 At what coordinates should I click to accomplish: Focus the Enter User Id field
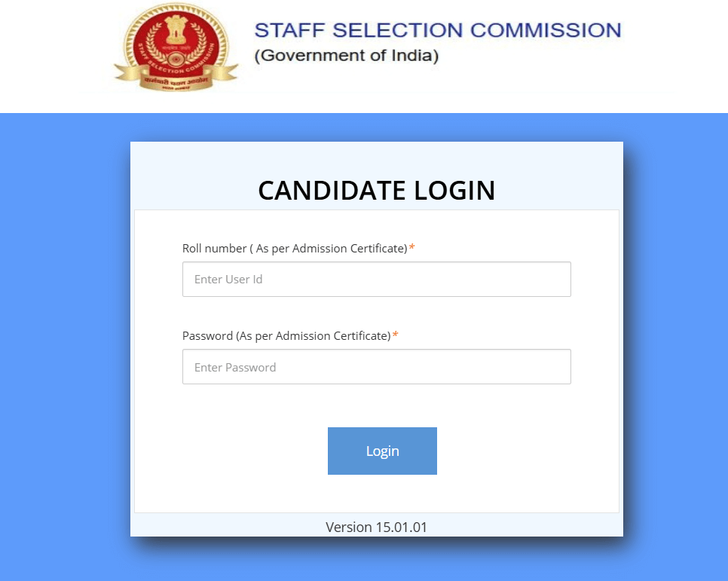pyautogui.click(x=376, y=279)
